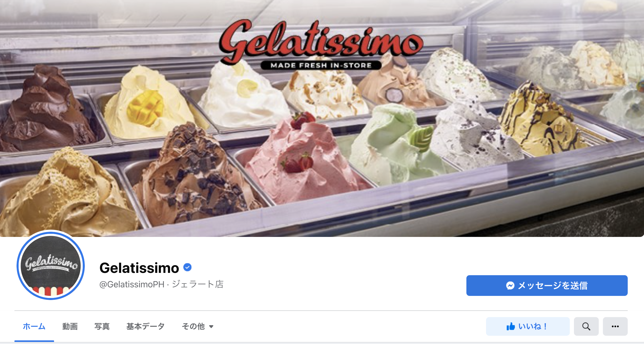Open the Gelatissimo round profile picture

coord(51,266)
